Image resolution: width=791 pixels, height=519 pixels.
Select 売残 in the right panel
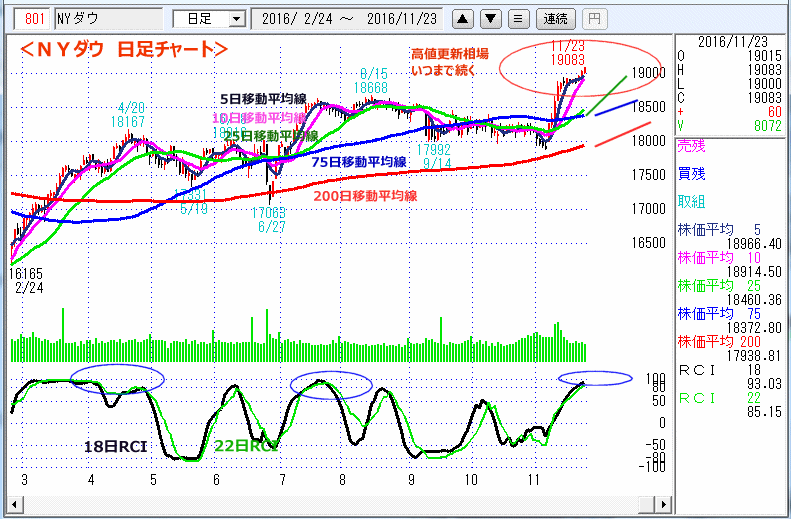tap(691, 145)
